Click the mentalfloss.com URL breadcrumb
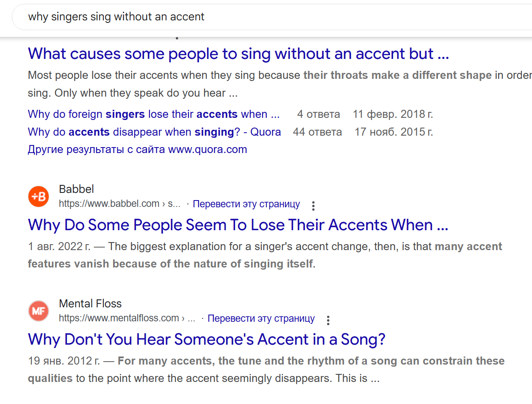The height and width of the screenshot is (404, 532). 127,318
